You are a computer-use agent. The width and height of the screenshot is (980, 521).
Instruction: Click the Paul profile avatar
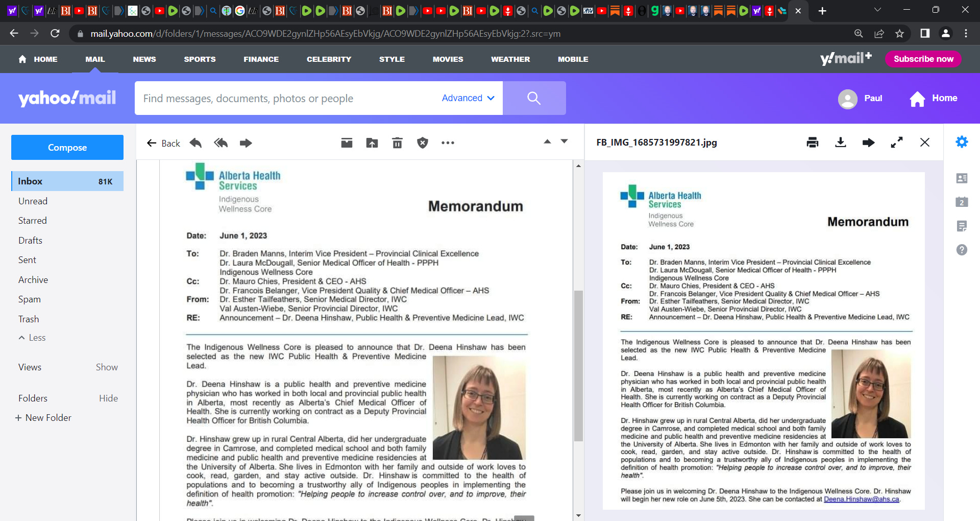[848, 99]
